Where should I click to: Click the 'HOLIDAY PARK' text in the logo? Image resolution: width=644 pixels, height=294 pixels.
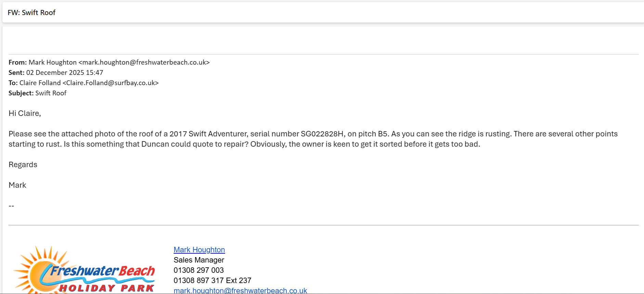tap(107, 288)
